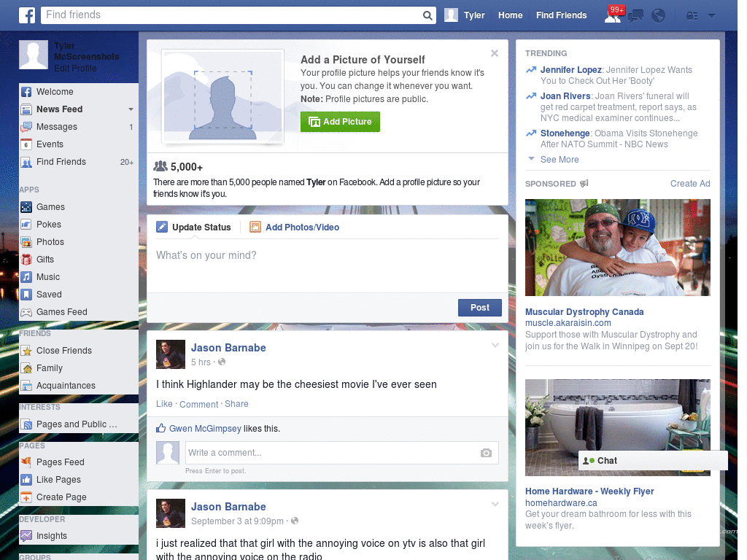Image resolution: width=747 pixels, height=560 pixels.
Task: Click the camera icon in comment box
Action: click(486, 453)
